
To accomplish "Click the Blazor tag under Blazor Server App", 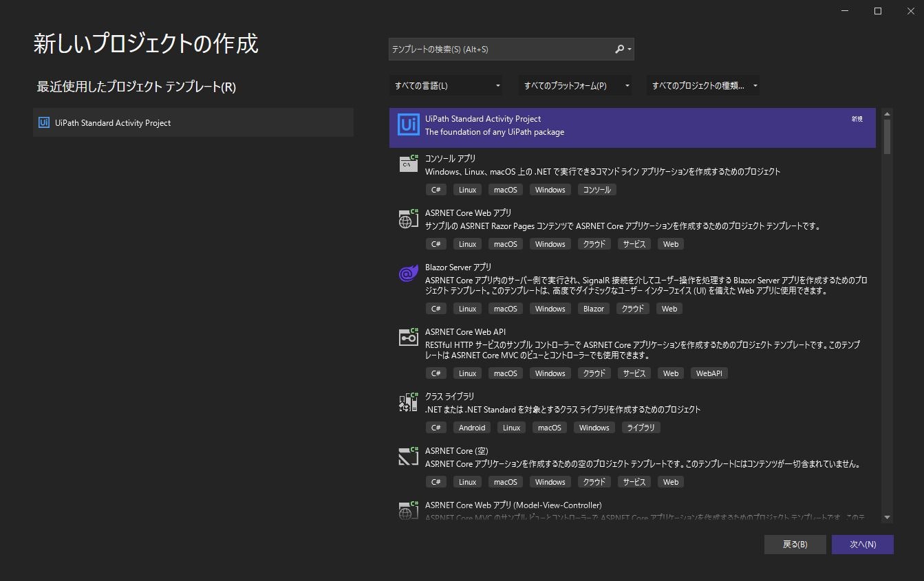I will tap(594, 309).
